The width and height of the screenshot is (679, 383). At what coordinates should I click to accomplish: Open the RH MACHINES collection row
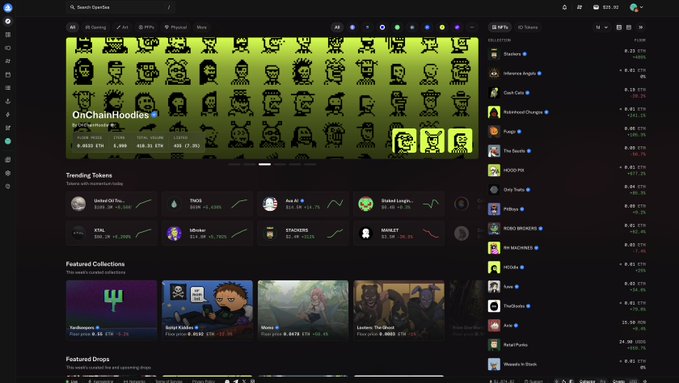[567, 248]
